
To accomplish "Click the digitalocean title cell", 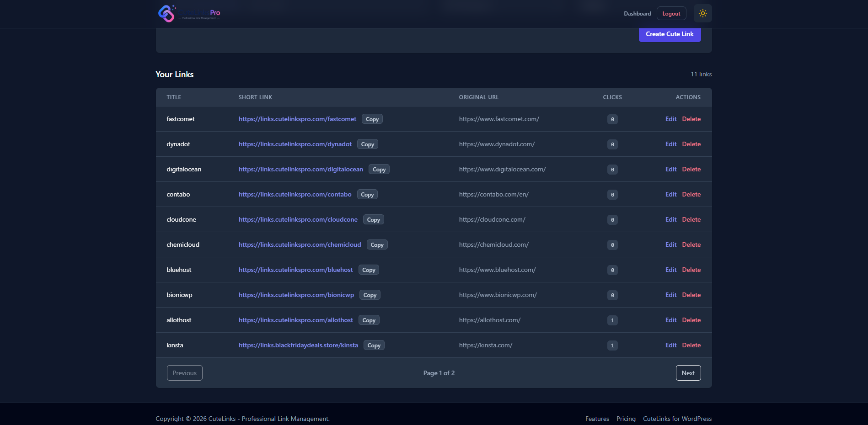I will click(184, 169).
